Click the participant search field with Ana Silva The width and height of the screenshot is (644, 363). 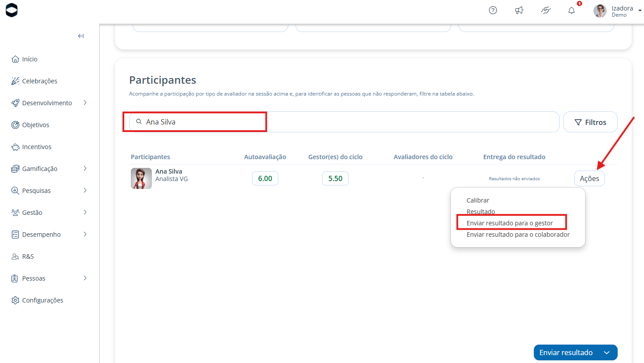click(x=344, y=122)
